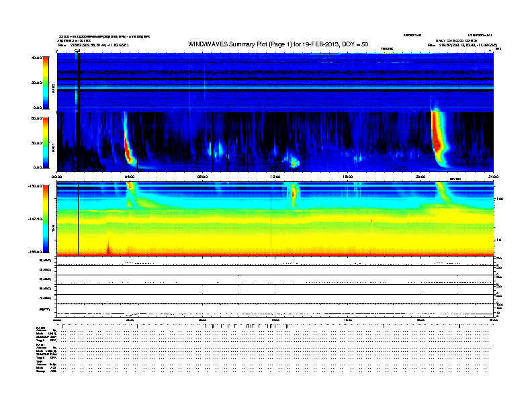The image size is (532, 411).
Task: Click the intense red burst near 21:00 in RAD1
Action: (x=437, y=136)
